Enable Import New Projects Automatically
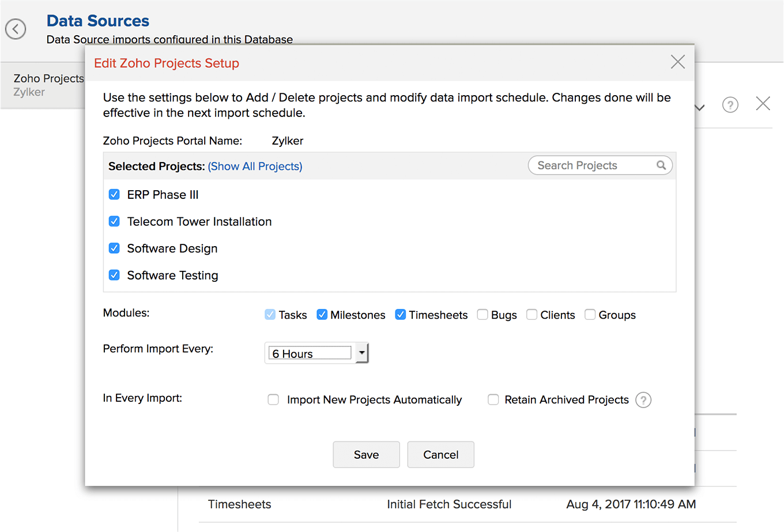Image resolution: width=784 pixels, height=532 pixels. pos(273,400)
